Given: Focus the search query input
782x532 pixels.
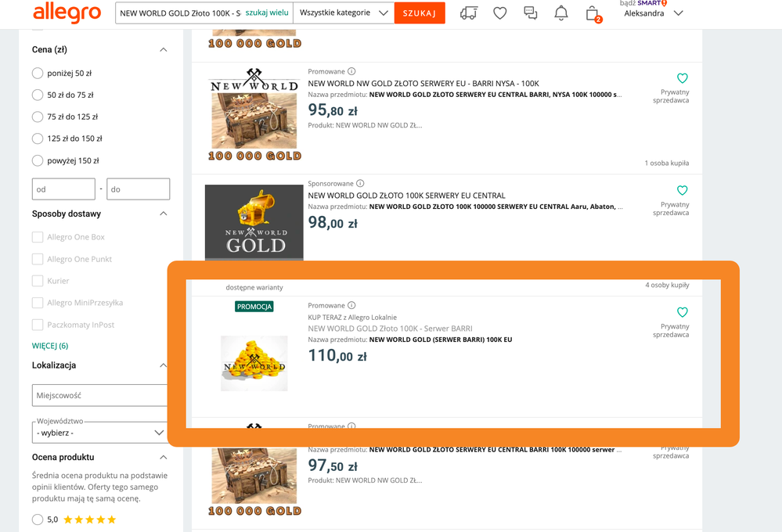Looking at the screenshot, I should [181, 13].
